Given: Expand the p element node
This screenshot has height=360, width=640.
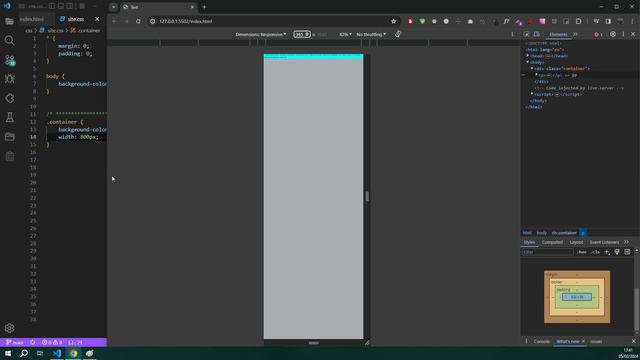Looking at the screenshot, I should pos(537,75).
